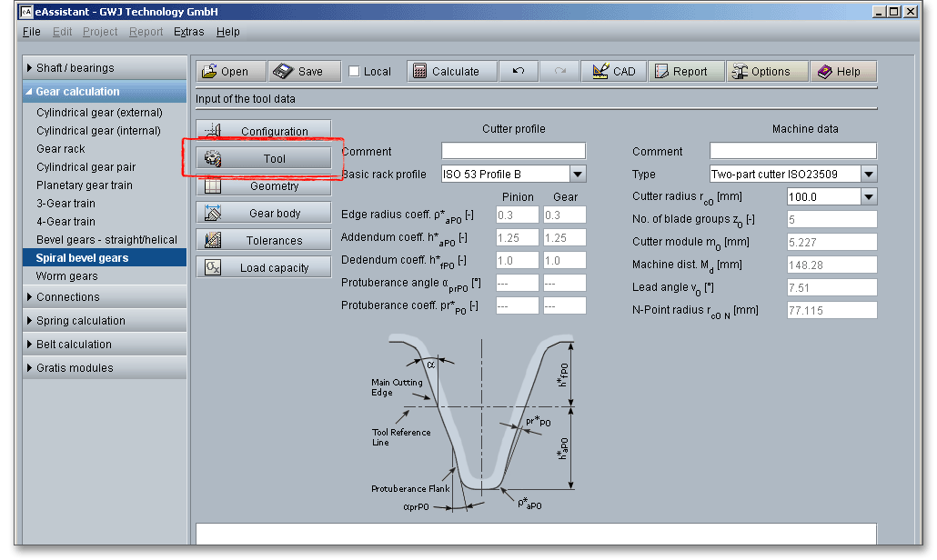Open the Options settings icon

pyautogui.click(x=739, y=72)
